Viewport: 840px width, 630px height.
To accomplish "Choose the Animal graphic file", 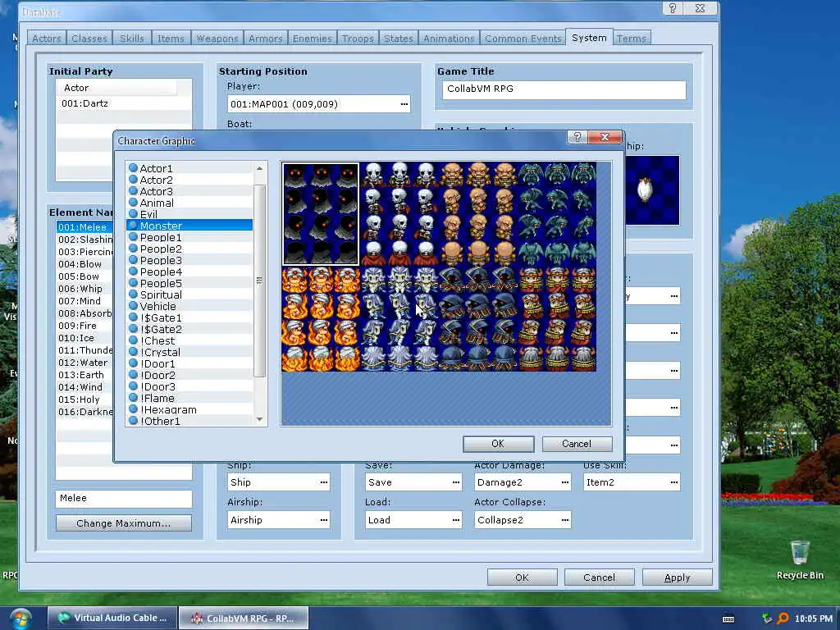I will [x=189, y=203].
